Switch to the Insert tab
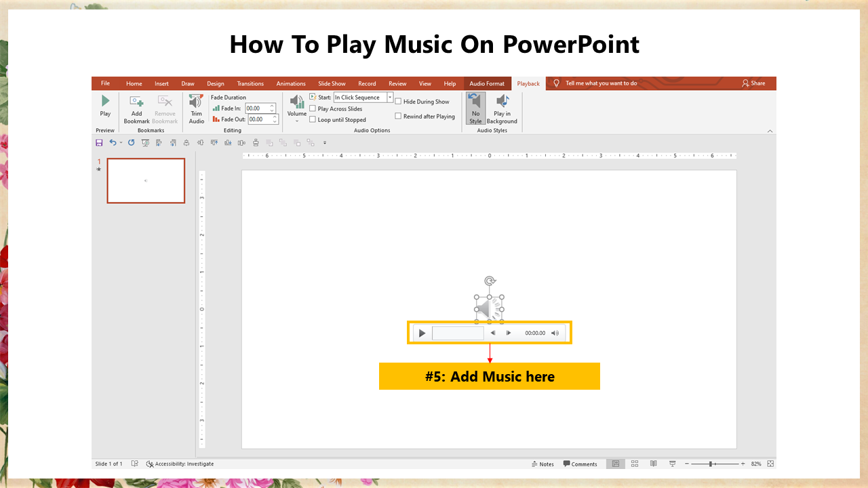868x488 pixels. (161, 83)
